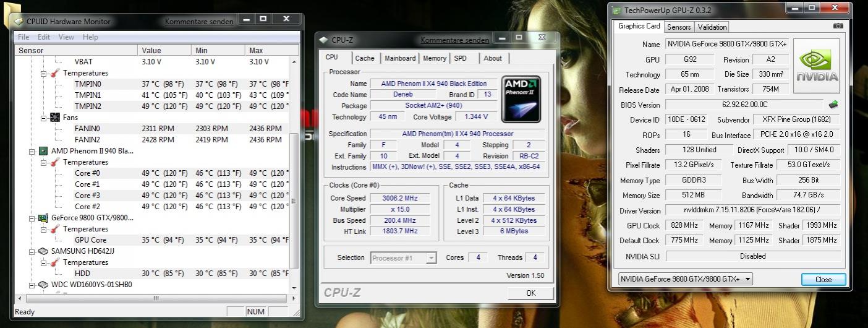The image size is (868, 328).
Task: Click the vertical scrollbar down arrow
Action: point(294,288)
